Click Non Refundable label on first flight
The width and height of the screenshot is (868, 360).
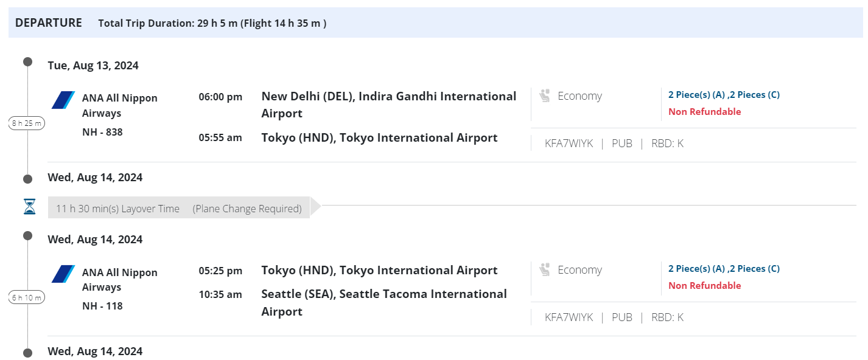pos(704,112)
